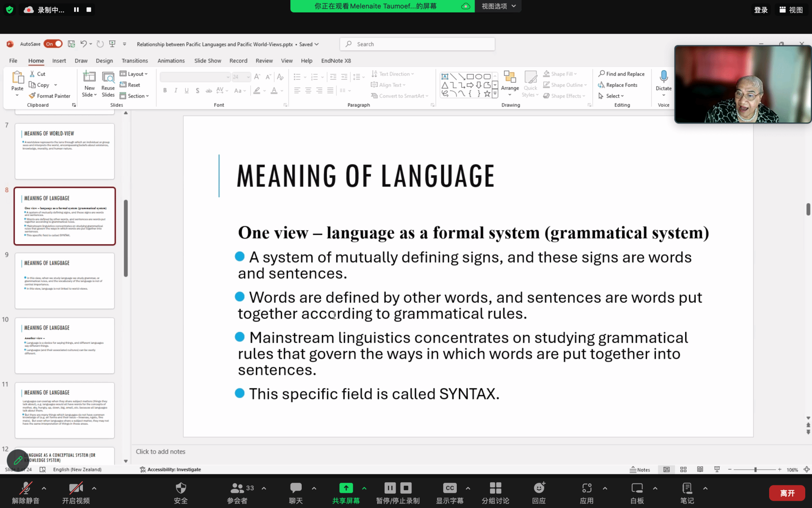Open the Section dropdown menu
This screenshot has width=812, height=508.
[x=134, y=96]
